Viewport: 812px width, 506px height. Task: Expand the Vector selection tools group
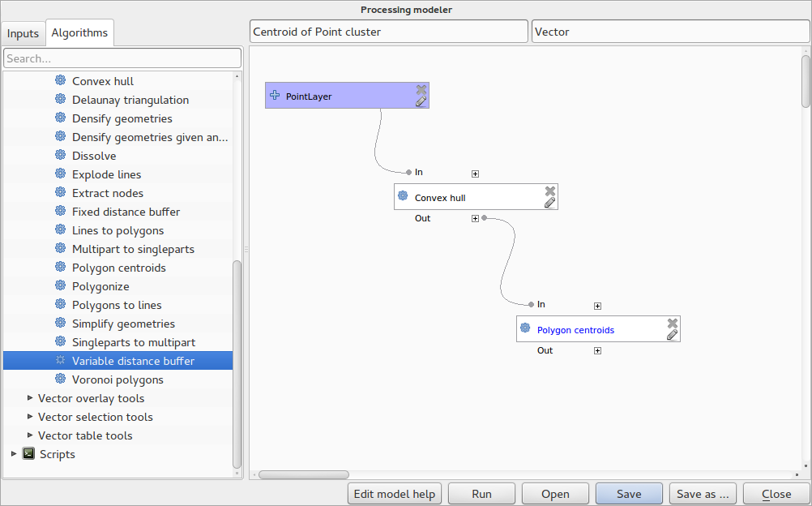(x=30, y=417)
